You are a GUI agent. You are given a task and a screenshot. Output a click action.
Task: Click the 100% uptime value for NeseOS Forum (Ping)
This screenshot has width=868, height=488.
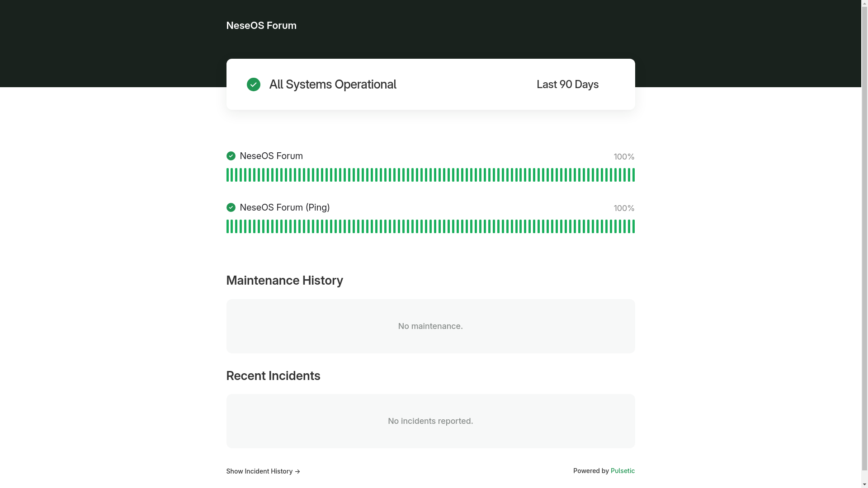click(x=624, y=208)
